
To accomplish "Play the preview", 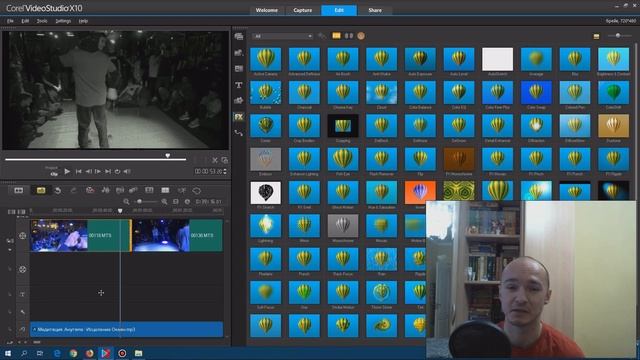I will (x=67, y=171).
